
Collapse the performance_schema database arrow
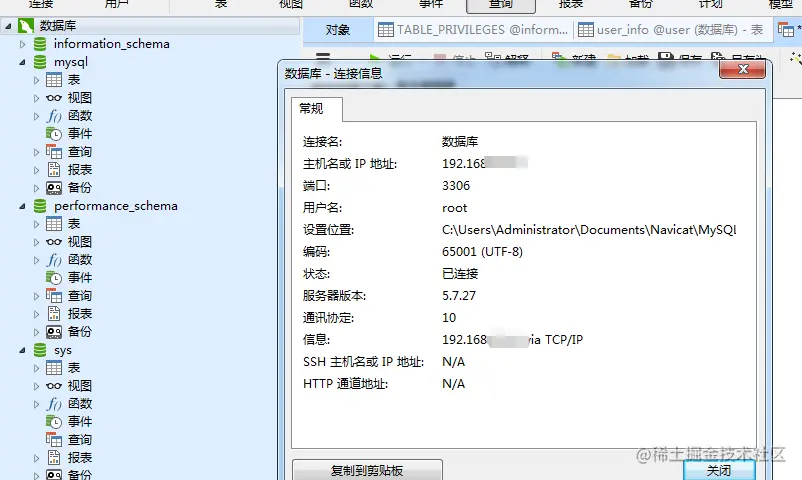[x=23, y=206]
